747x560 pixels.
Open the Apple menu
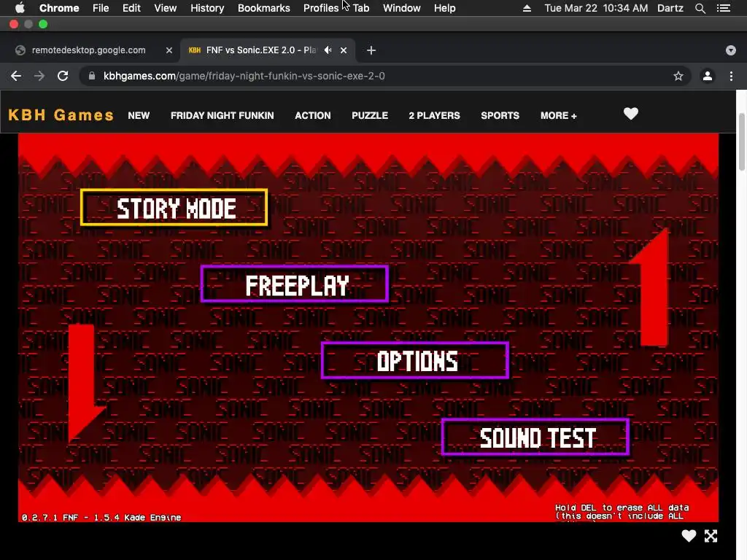20,8
